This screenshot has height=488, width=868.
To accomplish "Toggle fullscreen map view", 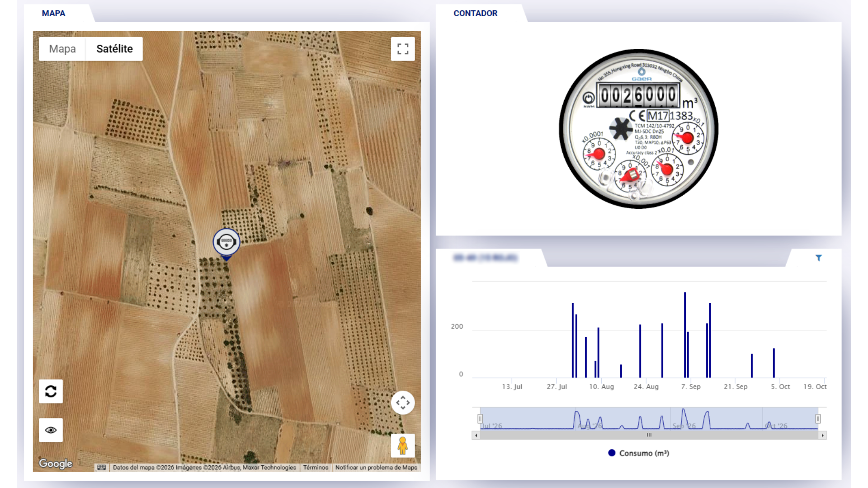I will (403, 49).
